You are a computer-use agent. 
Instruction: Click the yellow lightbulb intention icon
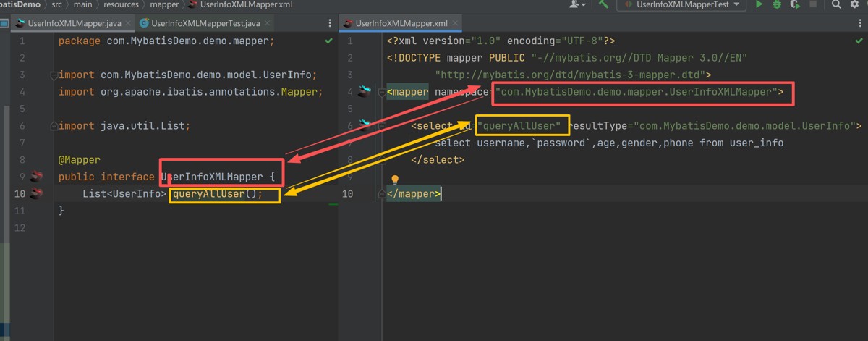(395, 179)
